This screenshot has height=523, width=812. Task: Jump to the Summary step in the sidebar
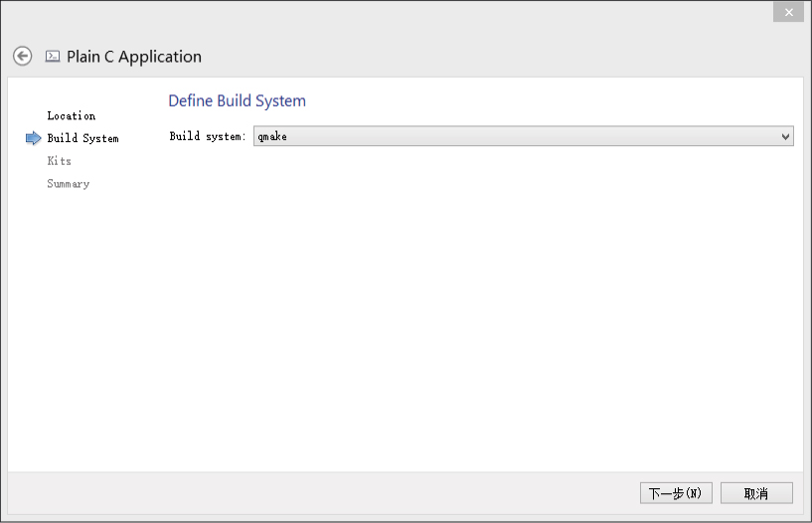click(x=68, y=184)
